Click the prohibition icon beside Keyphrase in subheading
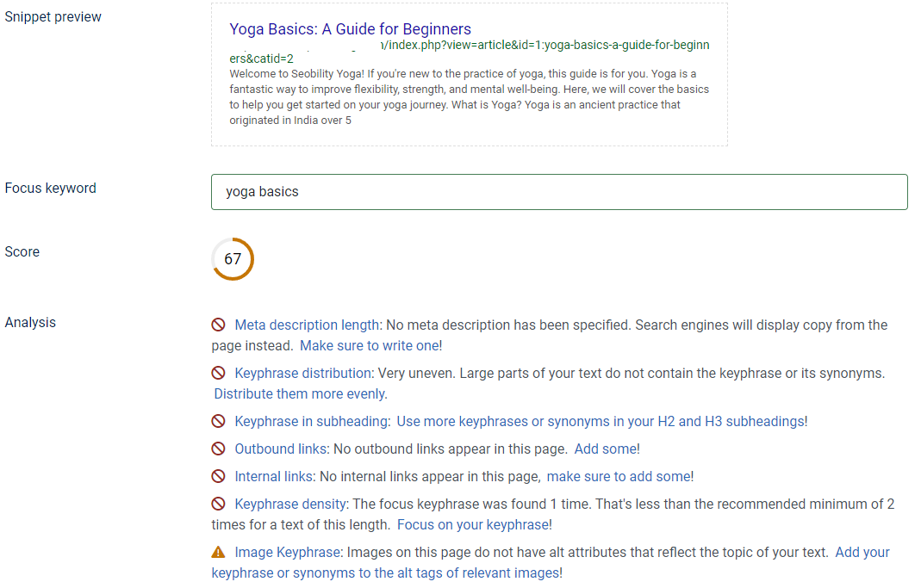Screen dimensions: 921x588 point(217,421)
